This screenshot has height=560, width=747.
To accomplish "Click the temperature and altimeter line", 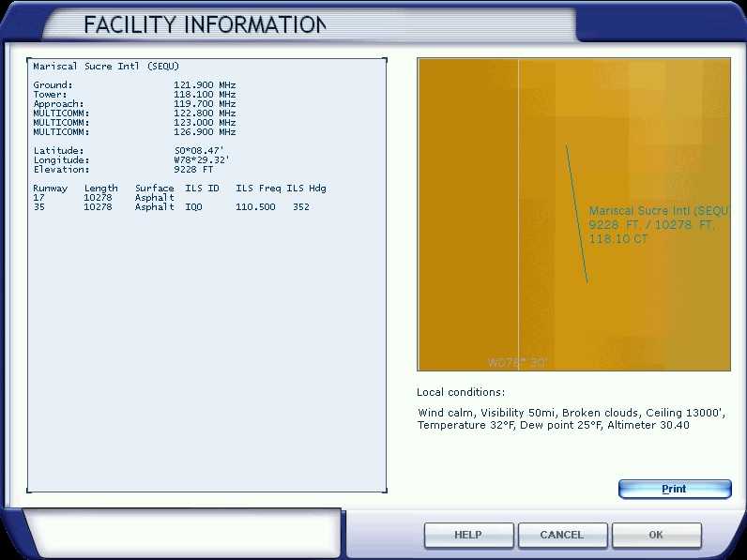I will pos(553,425).
